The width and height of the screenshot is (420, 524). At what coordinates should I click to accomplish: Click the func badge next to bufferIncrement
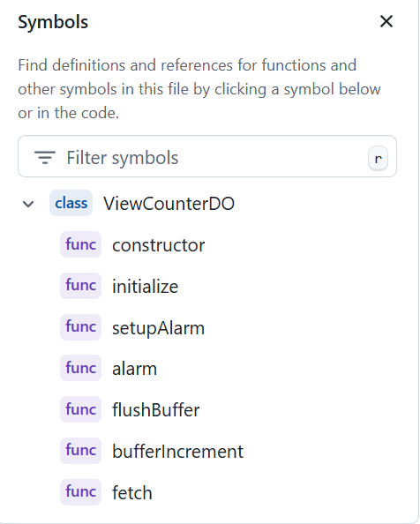80,451
